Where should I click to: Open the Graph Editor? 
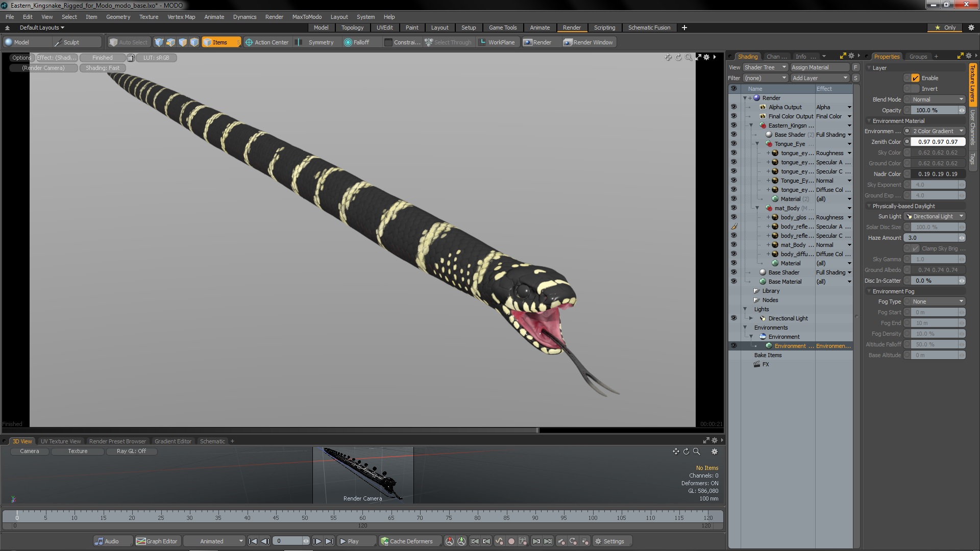pyautogui.click(x=157, y=541)
